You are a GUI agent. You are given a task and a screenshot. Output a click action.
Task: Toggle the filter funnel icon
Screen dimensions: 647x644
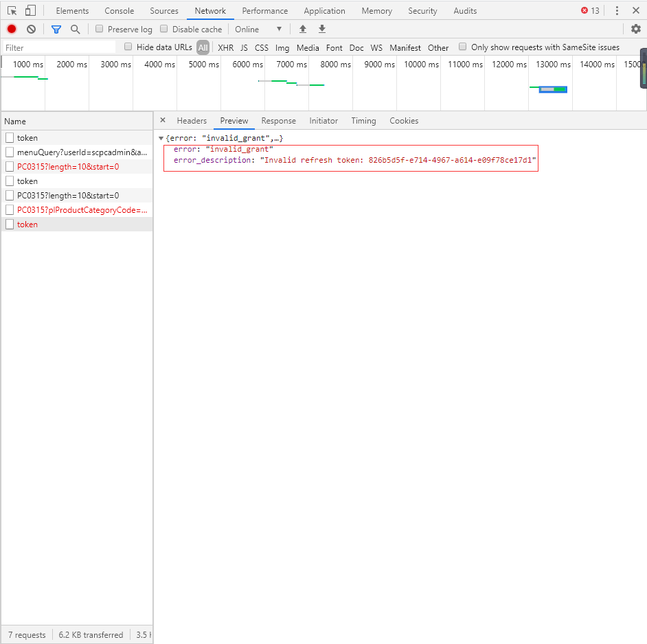point(56,29)
